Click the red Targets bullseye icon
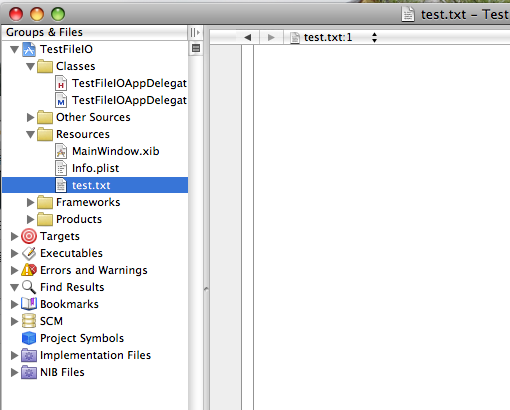Viewport: 510px width, 410px height. point(29,236)
